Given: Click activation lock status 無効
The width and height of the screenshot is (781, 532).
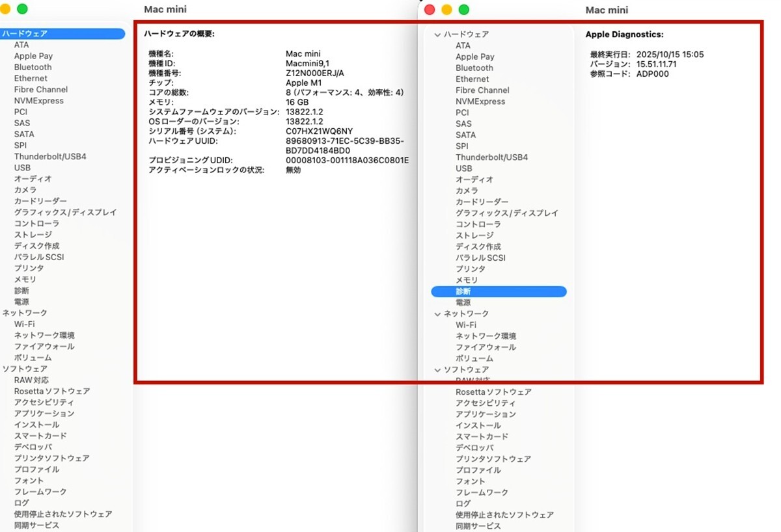Looking at the screenshot, I should pos(294,170).
